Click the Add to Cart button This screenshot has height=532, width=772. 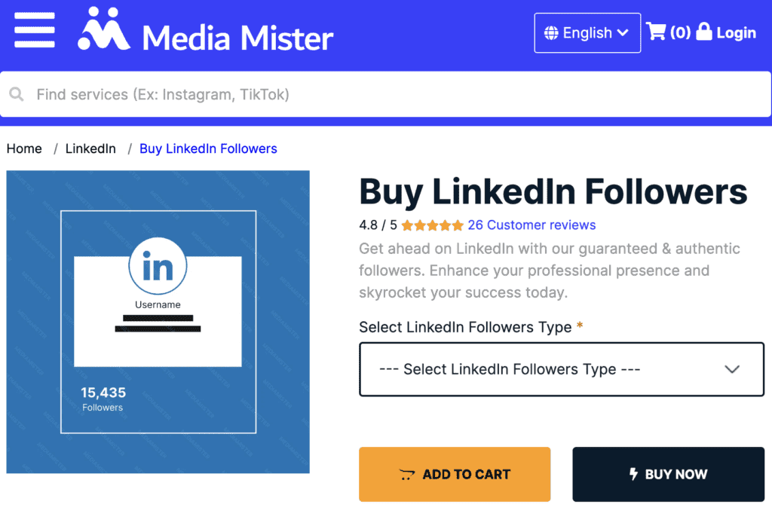[x=455, y=474]
